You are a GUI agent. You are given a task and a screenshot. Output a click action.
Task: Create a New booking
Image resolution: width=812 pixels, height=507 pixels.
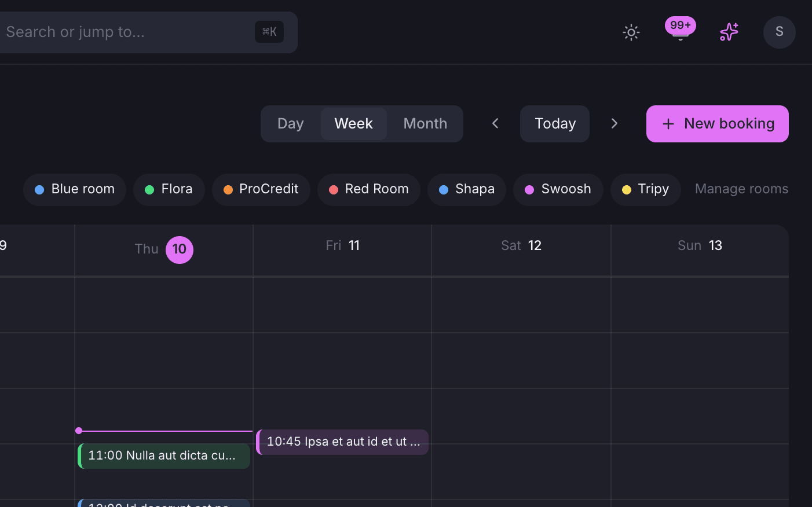point(718,124)
